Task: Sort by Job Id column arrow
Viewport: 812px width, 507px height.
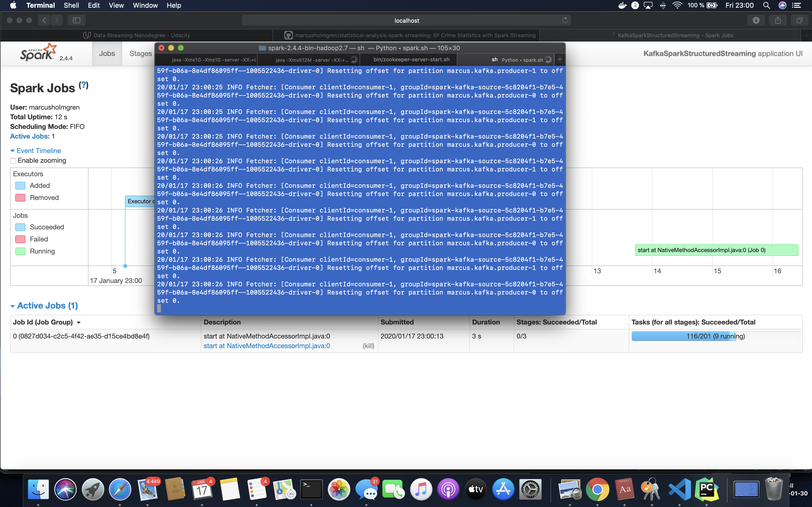Action: 79,323
